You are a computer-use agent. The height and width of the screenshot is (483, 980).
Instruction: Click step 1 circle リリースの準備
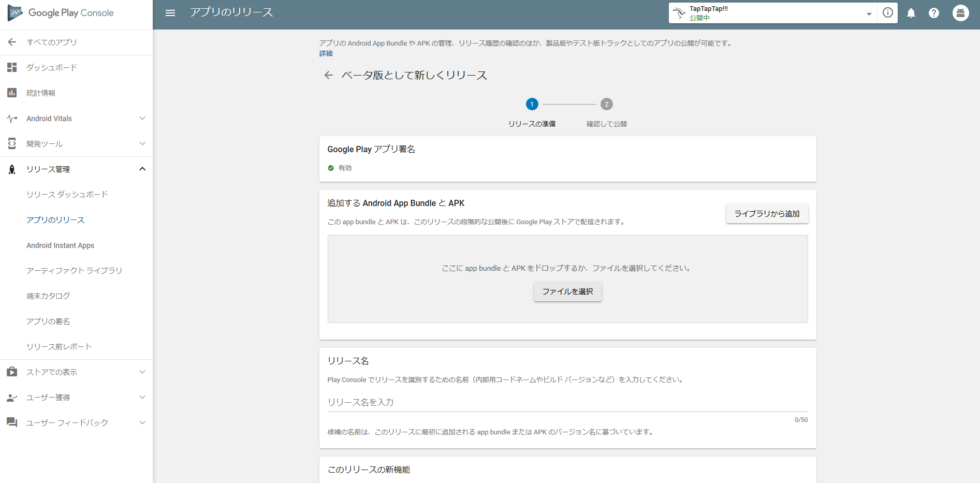click(532, 104)
